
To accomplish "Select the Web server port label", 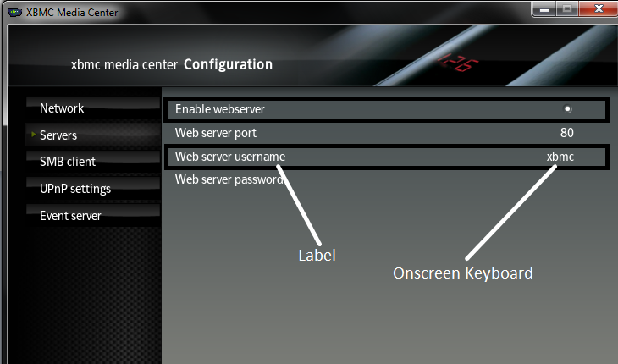I will click(x=216, y=133).
